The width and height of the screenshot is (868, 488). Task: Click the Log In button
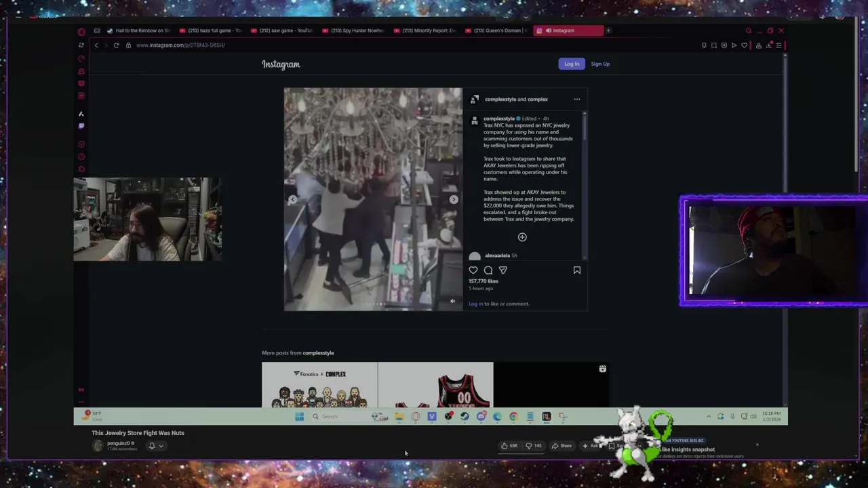pos(572,64)
